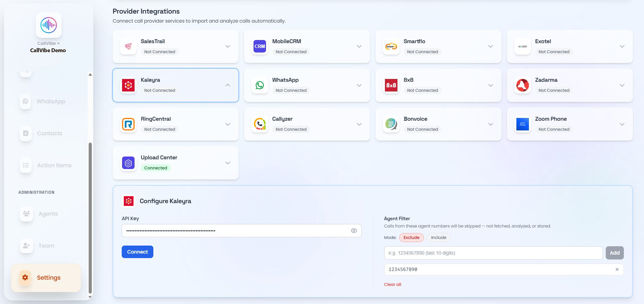Click the SalesTrail provider icon
The width and height of the screenshot is (644, 304).
128,46
